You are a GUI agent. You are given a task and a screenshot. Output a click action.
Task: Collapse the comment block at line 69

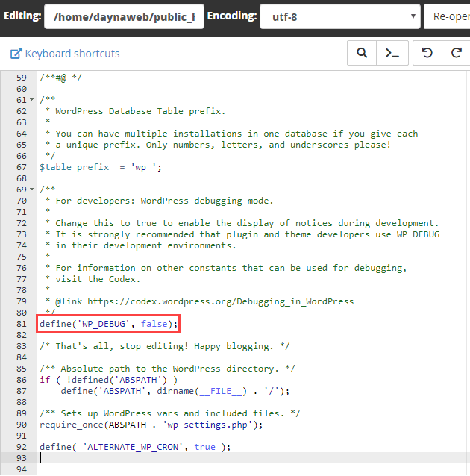coord(31,190)
